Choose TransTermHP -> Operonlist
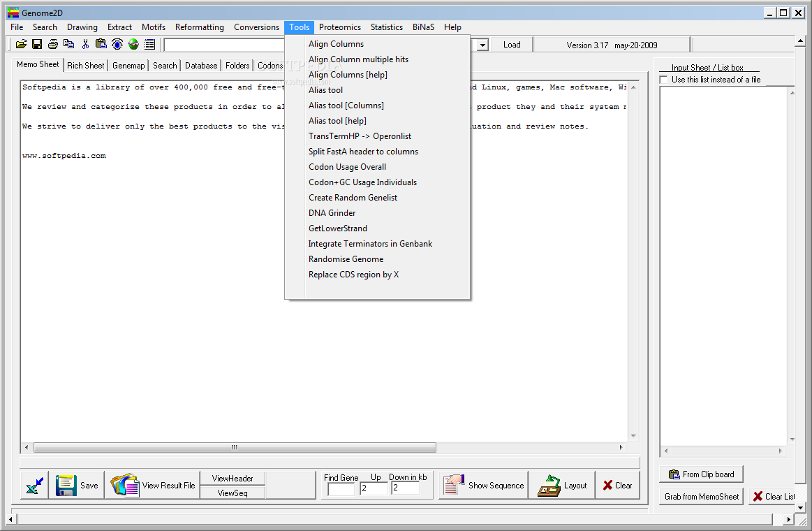Screen dimensions: 812x531 tap(378, 136)
